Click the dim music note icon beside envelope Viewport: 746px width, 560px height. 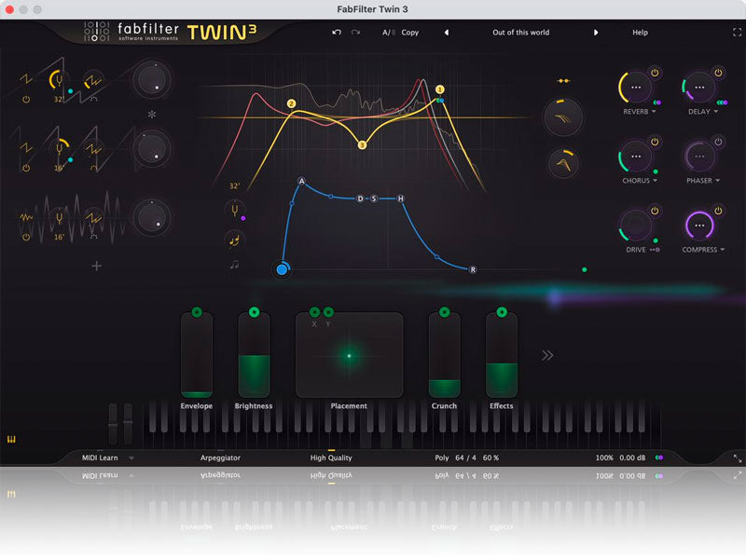tap(234, 265)
